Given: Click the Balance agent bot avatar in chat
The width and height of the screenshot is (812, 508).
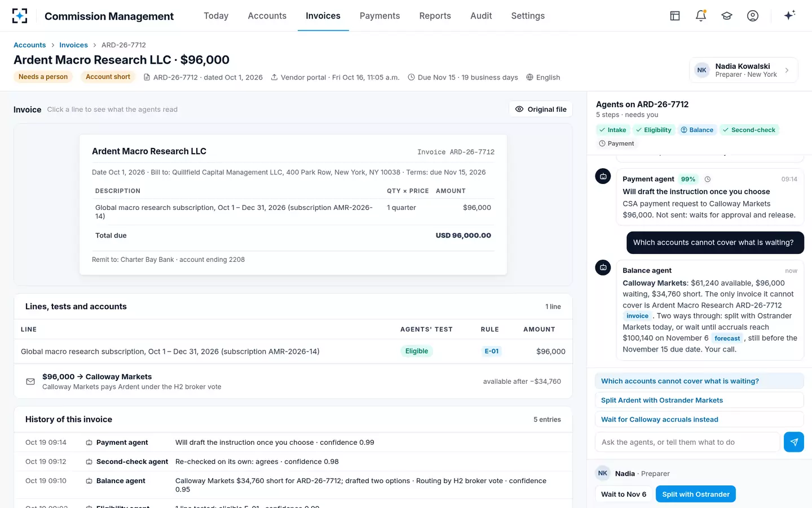Looking at the screenshot, I should click(x=603, y=268).
